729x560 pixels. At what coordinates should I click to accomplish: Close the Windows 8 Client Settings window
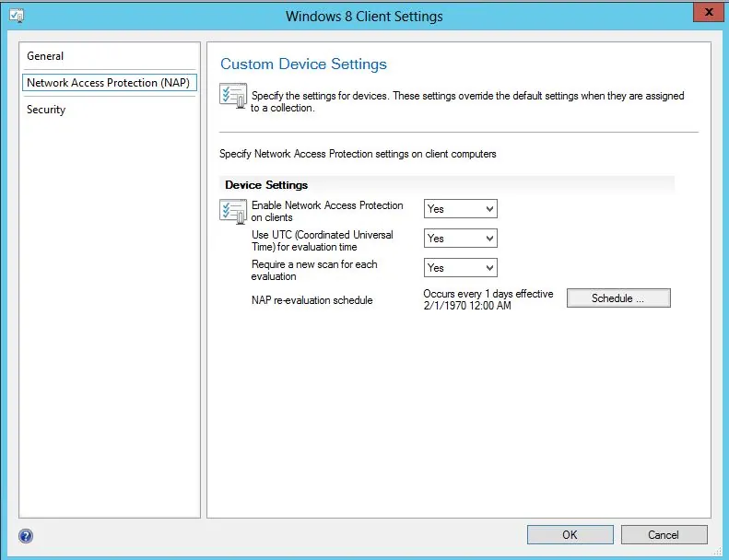coord(708,12)
